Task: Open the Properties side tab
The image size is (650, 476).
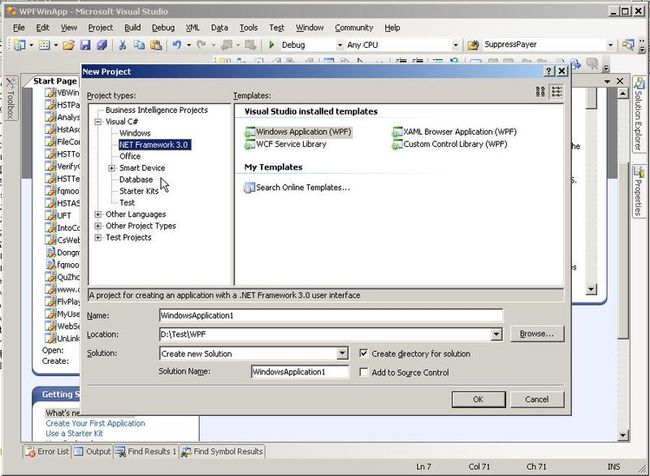Action: tap(639, 191)
